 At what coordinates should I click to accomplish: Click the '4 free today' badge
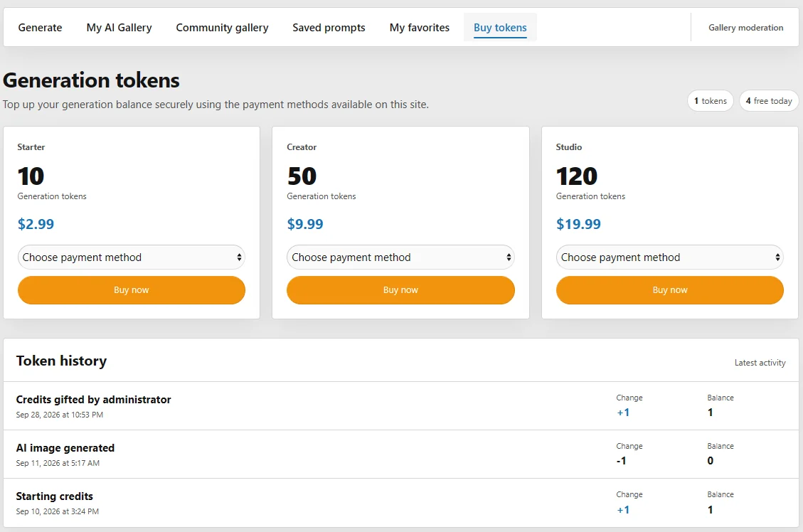coord(769,101)
